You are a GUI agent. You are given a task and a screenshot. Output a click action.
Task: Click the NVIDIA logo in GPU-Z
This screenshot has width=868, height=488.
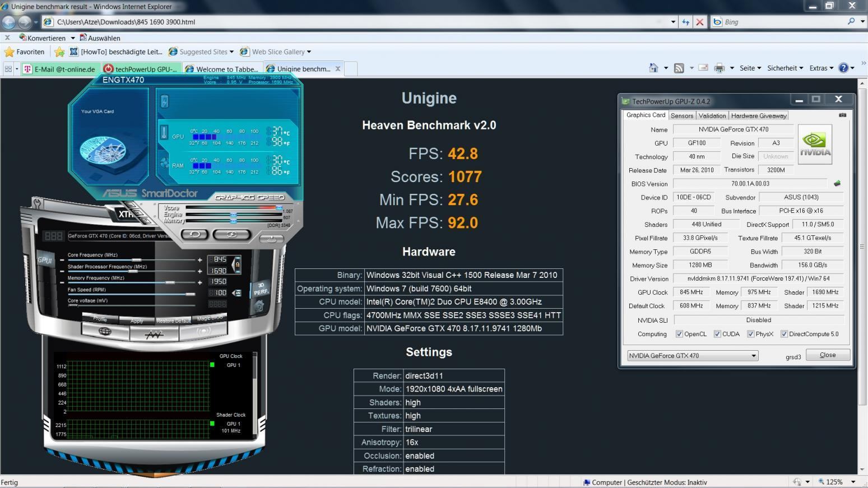(x=815, y=144)
